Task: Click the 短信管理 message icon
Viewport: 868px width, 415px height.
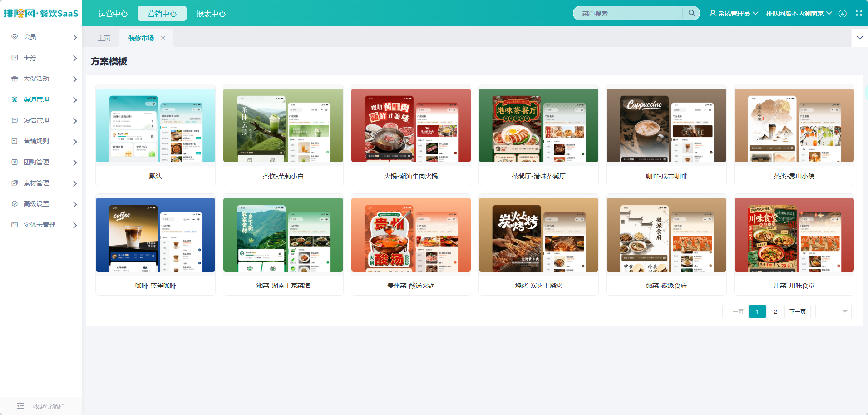Action: pyautogui.click(x=15, y=120)
